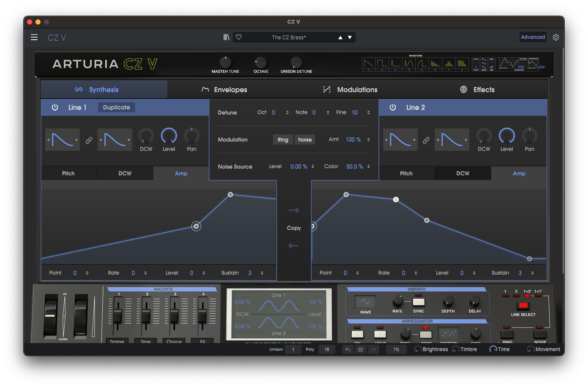The image size is (588, 387).
Task: Enable Noise modulation
Action: click(305, 140)
